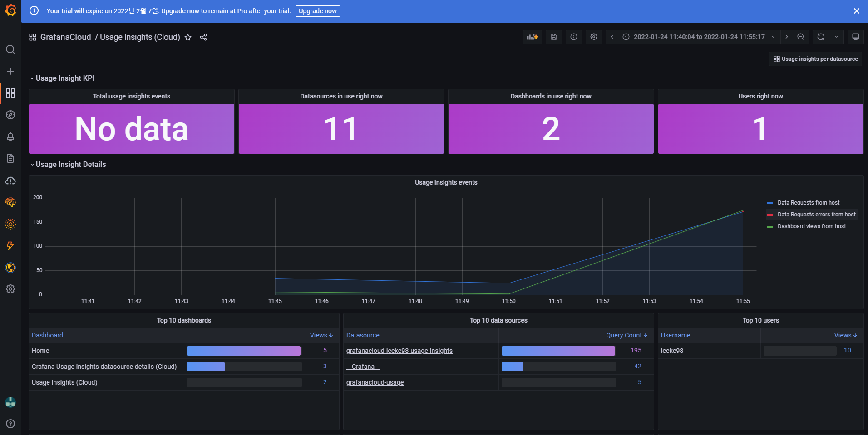Click the Upgrade now button

pos(317,11)
